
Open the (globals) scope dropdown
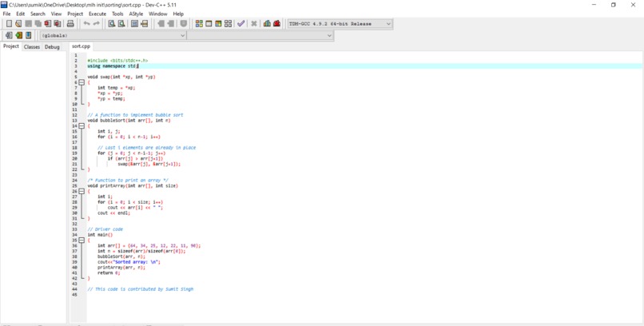pyautogui.click(x=113, y=36)
